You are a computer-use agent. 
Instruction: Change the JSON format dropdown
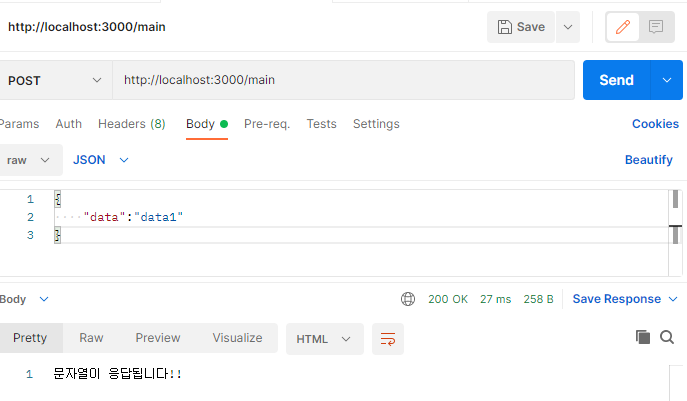pos(101,160)
